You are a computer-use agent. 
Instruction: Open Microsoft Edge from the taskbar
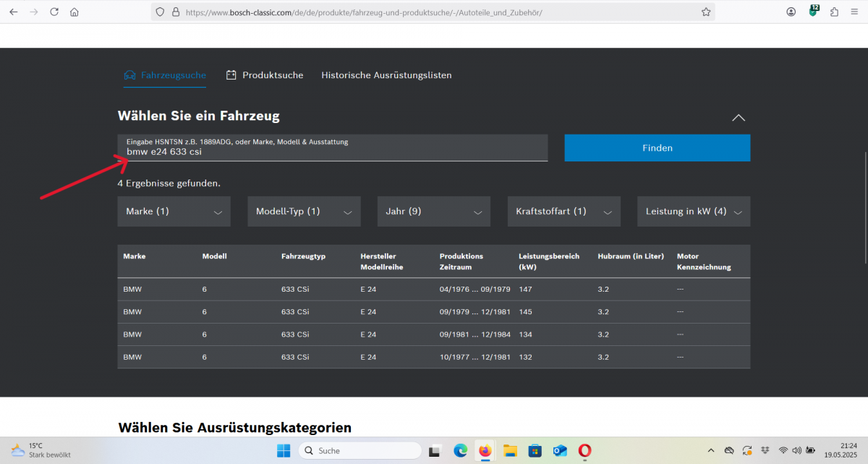click(x=460, y=451)
